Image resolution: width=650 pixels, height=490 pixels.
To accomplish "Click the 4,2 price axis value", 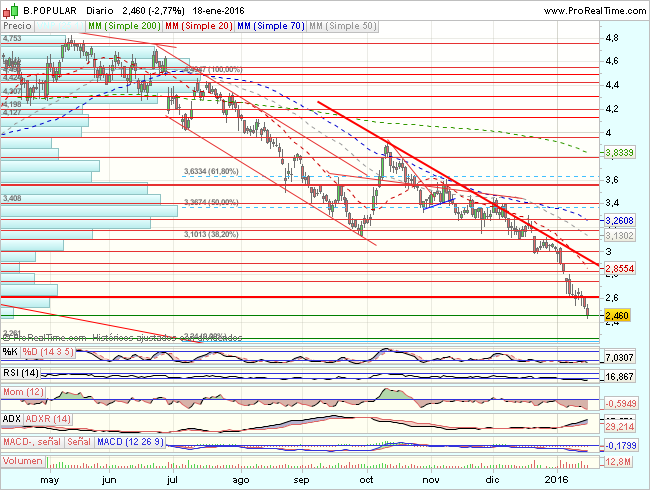I will (612, 109).
